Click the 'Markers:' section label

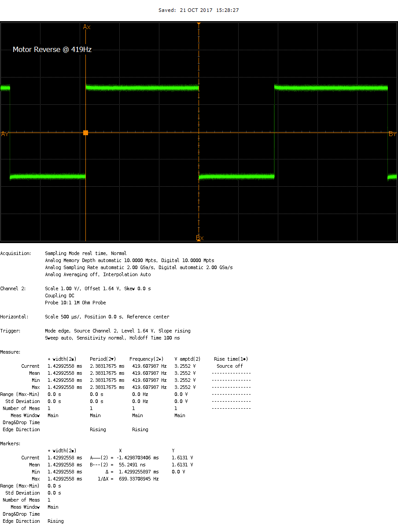[11, 443]
